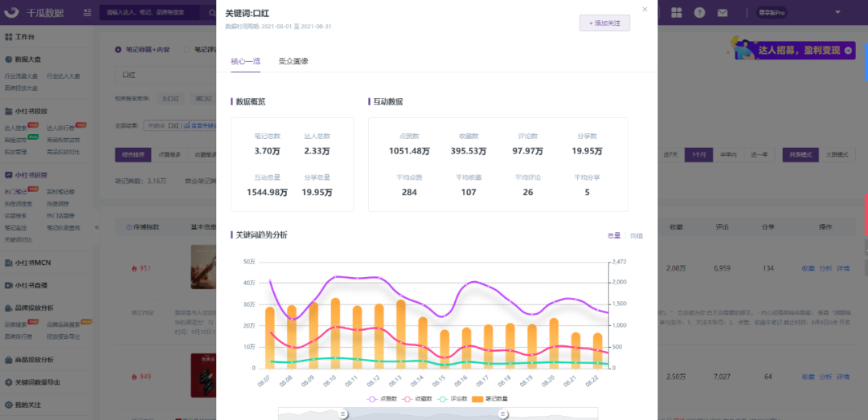Click the left handle of chart range slider
The image size is (868, 420).
point(343,414)
